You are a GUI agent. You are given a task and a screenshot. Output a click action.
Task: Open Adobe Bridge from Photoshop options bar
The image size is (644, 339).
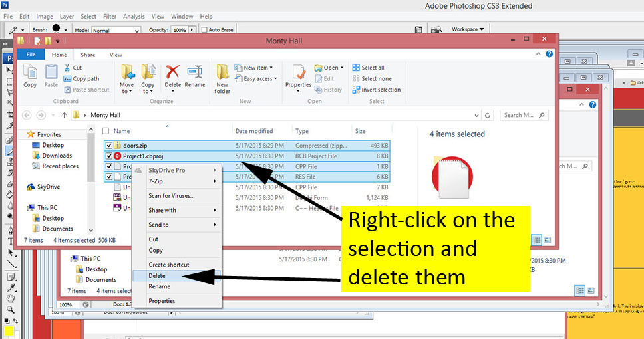436,29
